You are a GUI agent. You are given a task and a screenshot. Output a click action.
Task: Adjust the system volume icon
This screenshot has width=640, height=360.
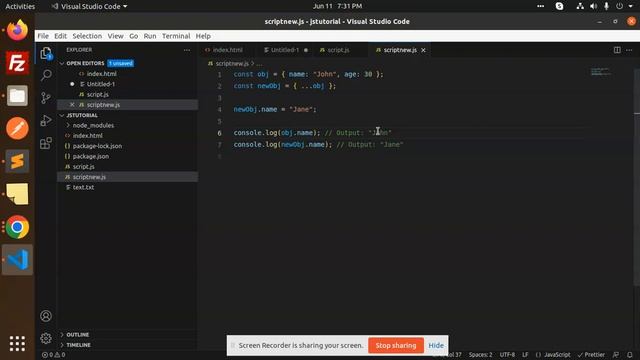593,6
